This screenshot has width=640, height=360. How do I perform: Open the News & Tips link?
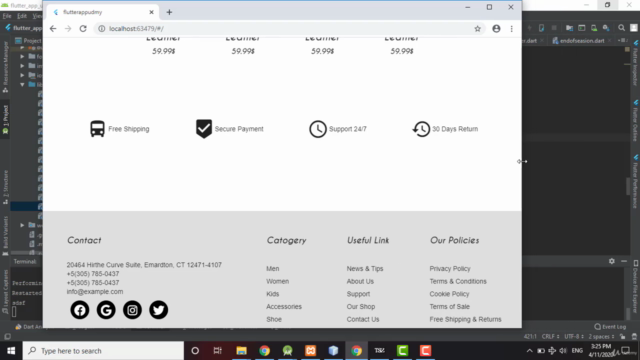pos(365,269)
